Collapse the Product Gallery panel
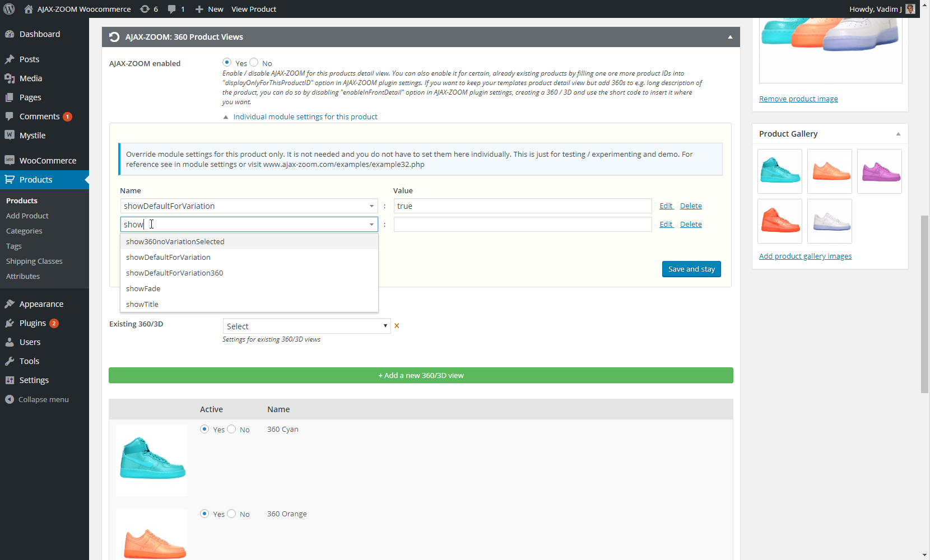Image resolution: width=930 pixels, height=560 pixels. [898, 134]
